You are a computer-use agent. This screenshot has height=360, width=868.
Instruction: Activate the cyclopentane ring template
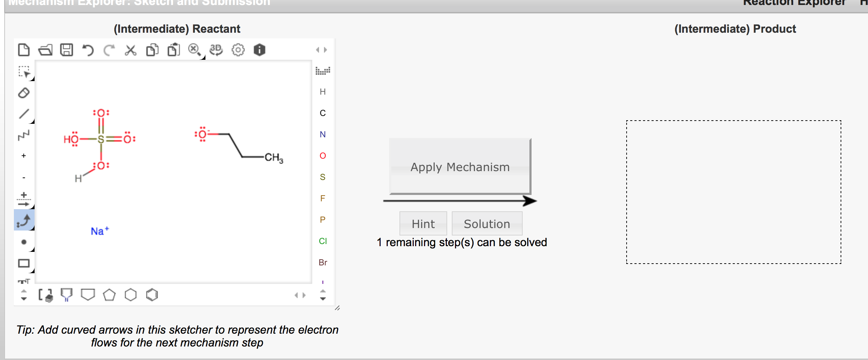[110, 295]
